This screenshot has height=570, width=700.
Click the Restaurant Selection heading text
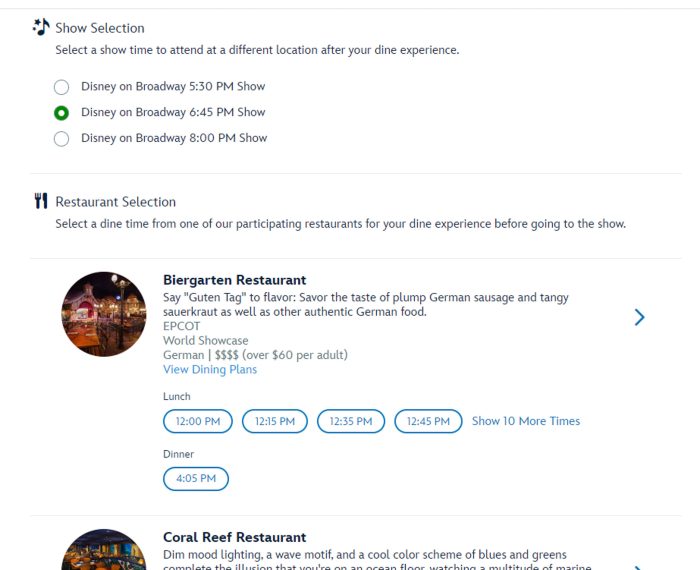click(115, 202)
